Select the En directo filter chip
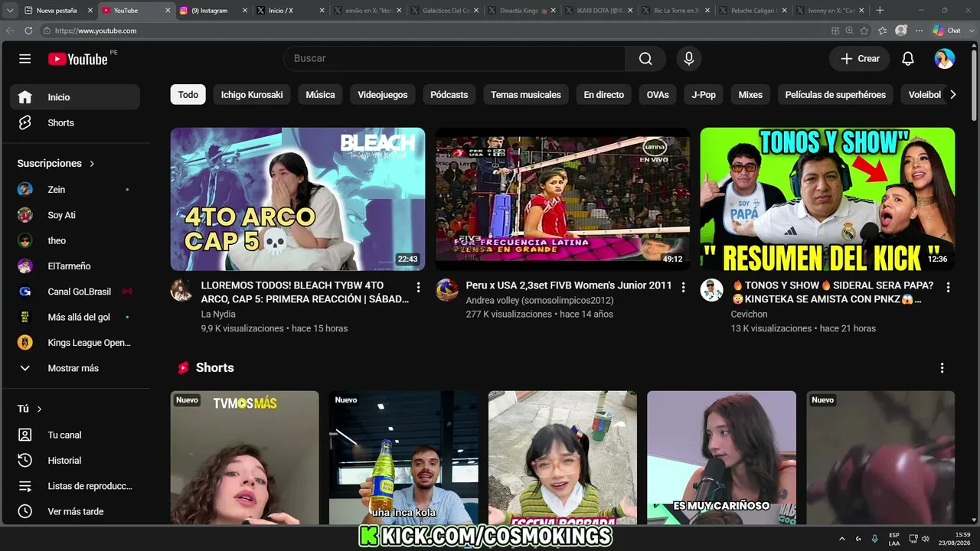Viewport: 980px width, 551px height. [604, 95]
